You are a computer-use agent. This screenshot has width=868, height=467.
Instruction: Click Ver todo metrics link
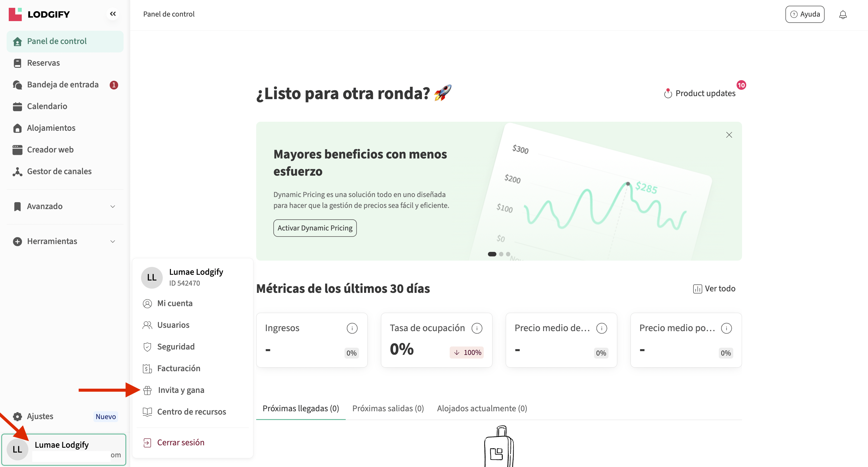tap(714, 289)
